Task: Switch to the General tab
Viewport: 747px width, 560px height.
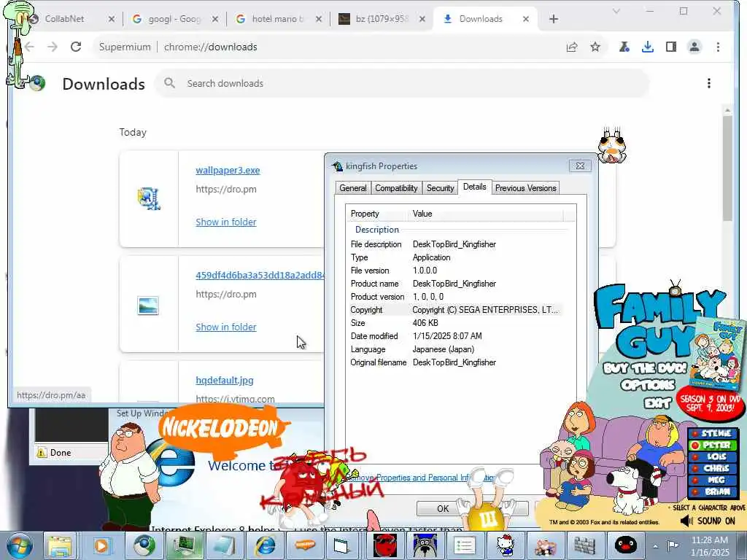Action: click(352, 188)
